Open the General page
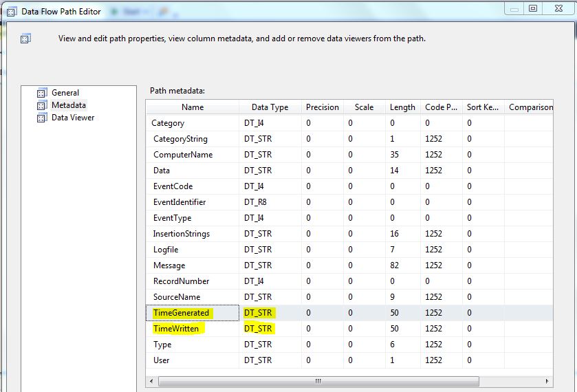Viewport: 577px width, 392px height. 65,93
